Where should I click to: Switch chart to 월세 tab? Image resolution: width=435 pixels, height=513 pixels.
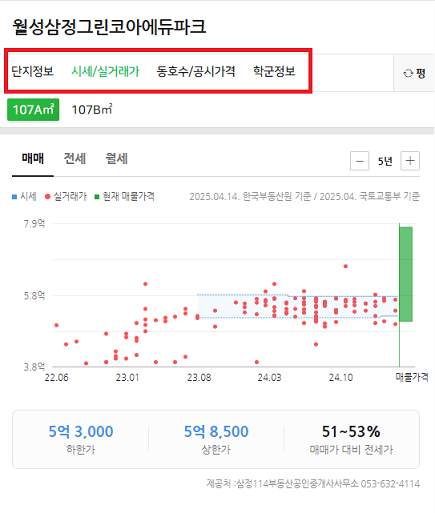[116, 159]
